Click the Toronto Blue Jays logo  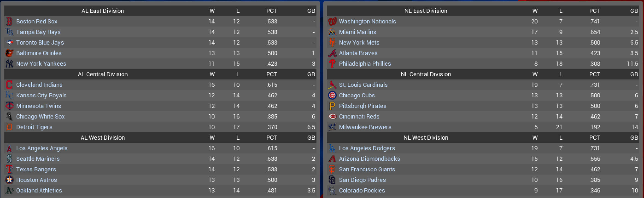pyautogui.click(x=9, y=43)
